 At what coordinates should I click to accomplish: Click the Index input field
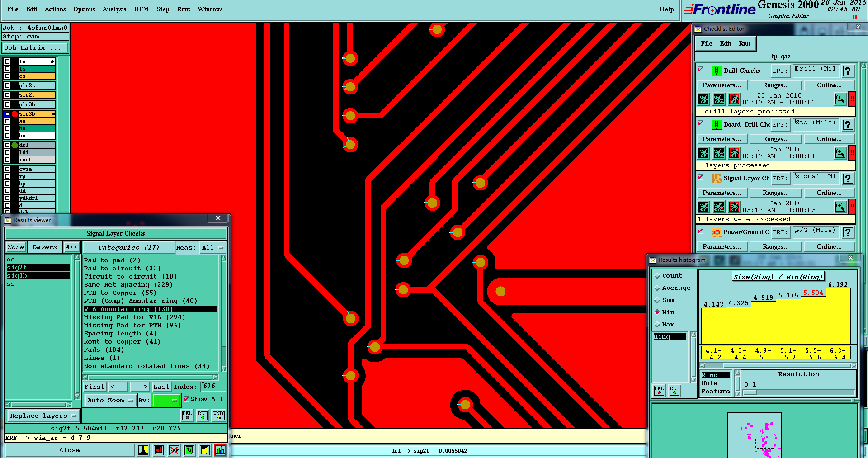pos(213,387)
